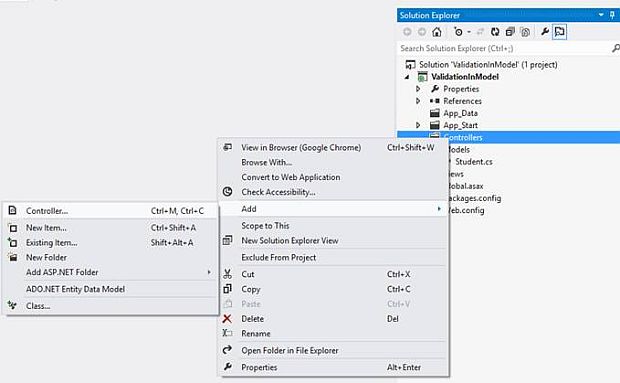
Task: Choose New Solution Explorer View
Action: tap(333, 240)
